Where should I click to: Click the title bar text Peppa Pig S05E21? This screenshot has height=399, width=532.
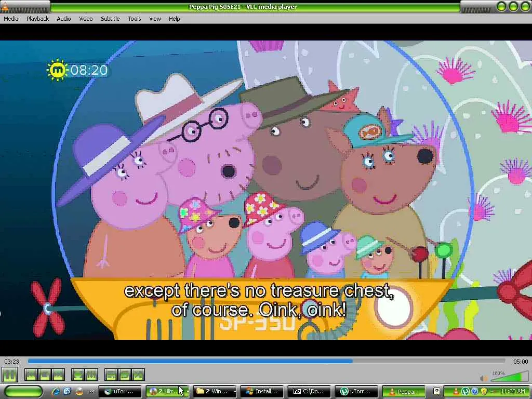pos(215,7)
